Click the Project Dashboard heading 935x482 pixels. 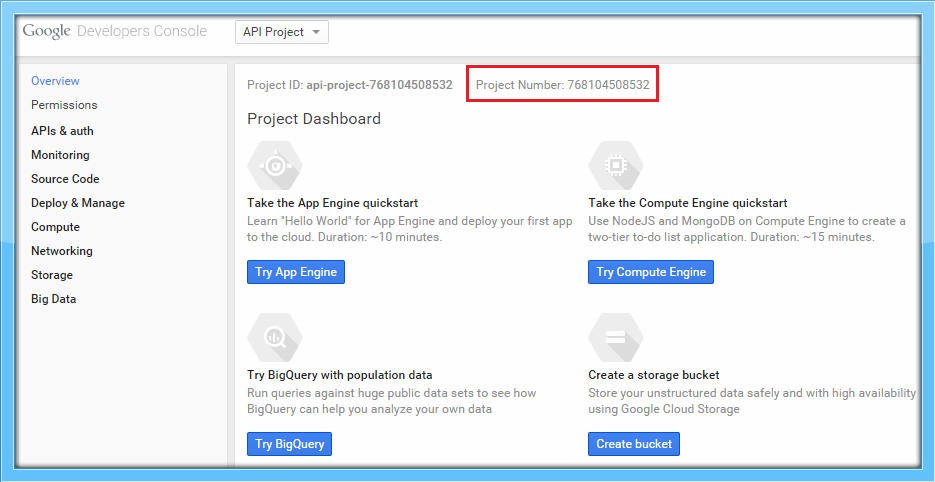tap(314, 119)
